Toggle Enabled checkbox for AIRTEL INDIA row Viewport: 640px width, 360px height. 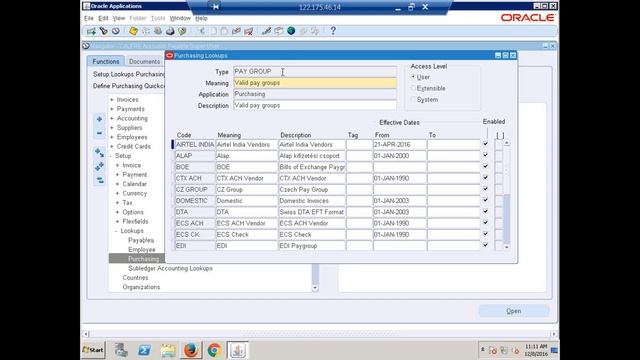[x=485, y=144]
